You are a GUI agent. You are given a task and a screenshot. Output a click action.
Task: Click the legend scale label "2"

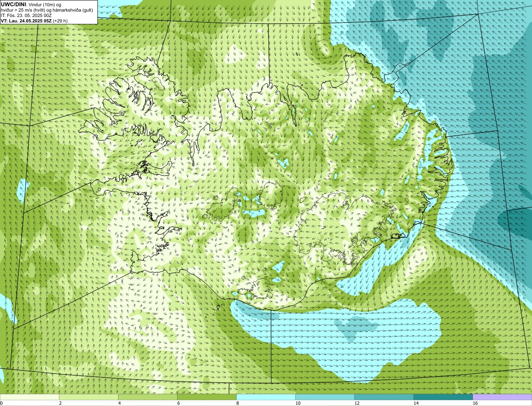[60, 403]
